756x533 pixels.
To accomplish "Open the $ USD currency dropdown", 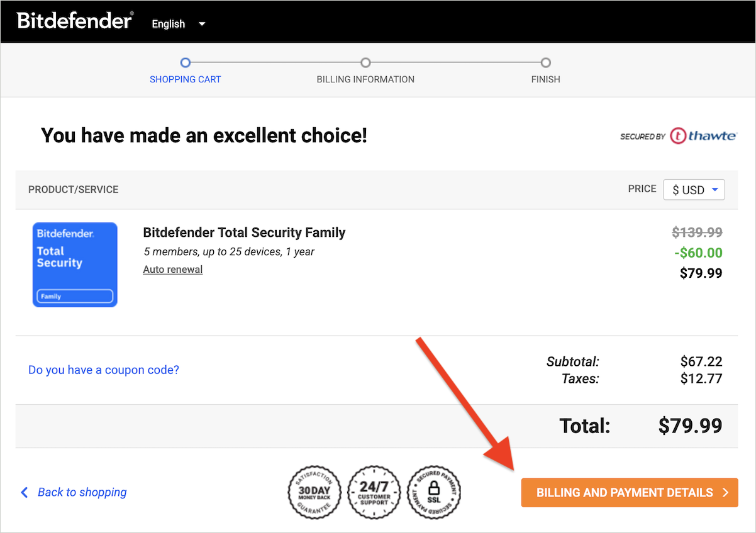I will click(x=694, y=190).
